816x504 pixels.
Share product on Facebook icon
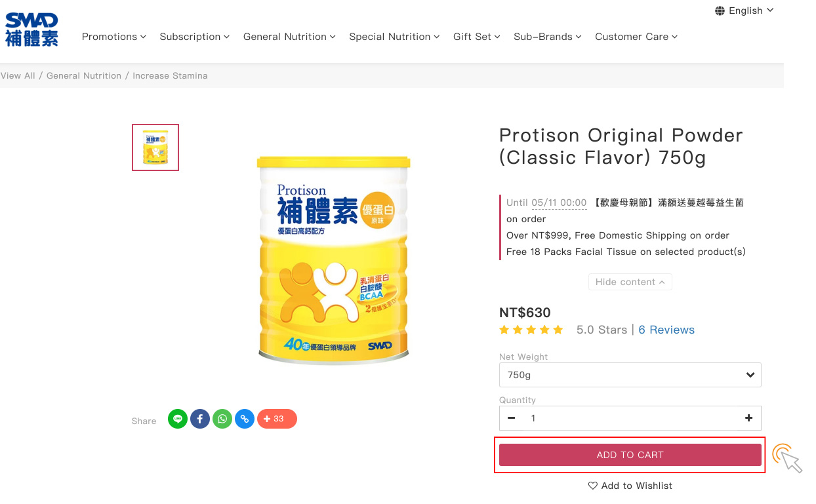click(x=200, y=419)
